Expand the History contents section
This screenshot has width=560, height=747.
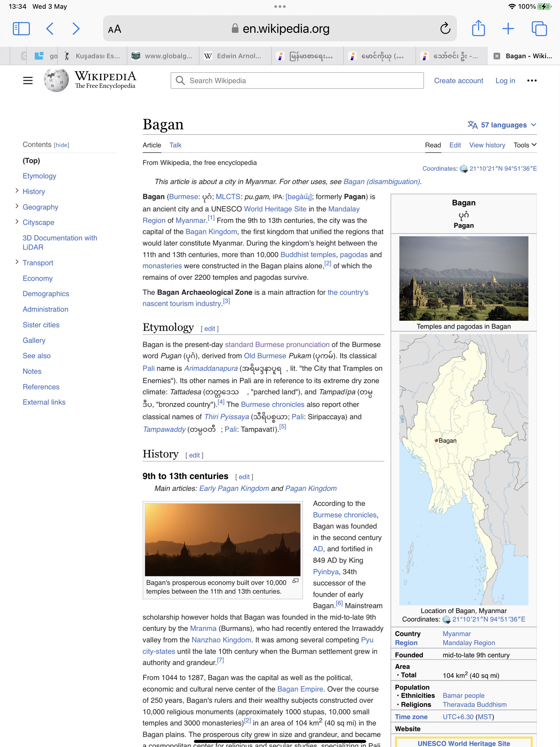17,191
